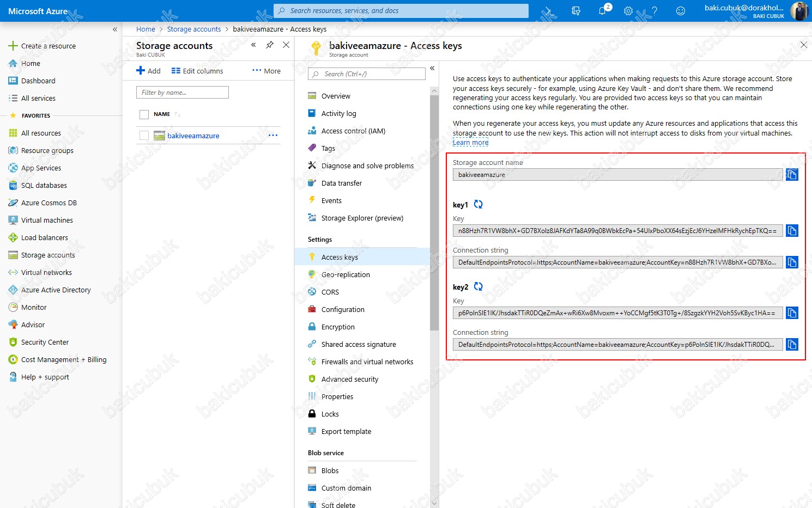Regenerate key1 using the refresh icon
Screen dimensions: 812x508
point(478,204)
